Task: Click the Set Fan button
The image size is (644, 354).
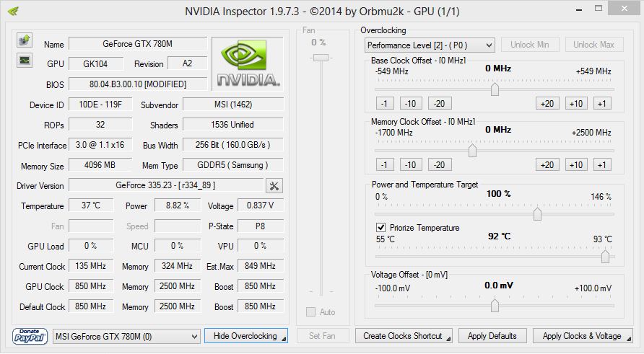Action: pos(323,336)
